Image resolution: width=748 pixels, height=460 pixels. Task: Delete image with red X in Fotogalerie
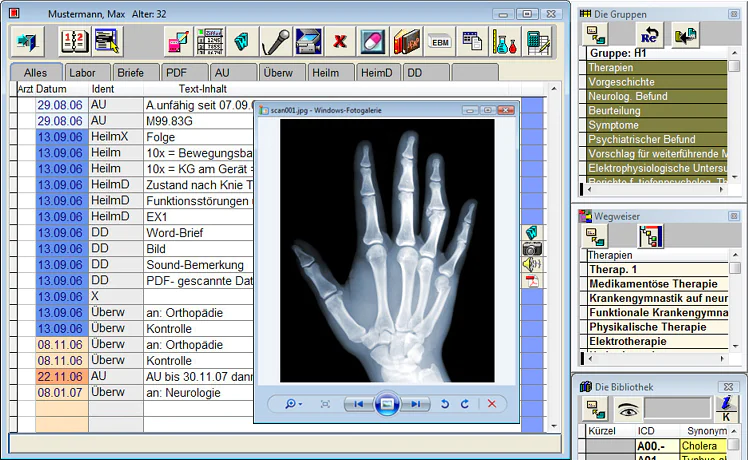(x=492, y=404)
